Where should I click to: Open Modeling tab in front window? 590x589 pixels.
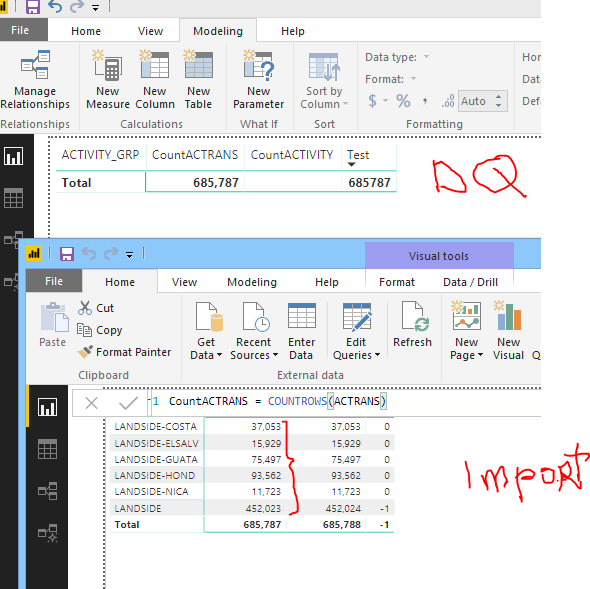click(252, 282)
